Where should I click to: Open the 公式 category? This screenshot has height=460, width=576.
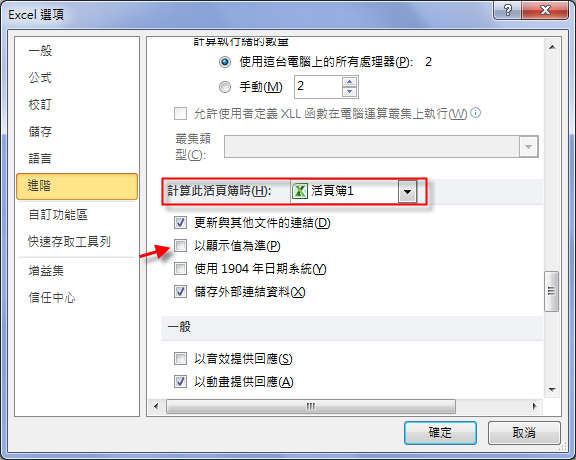coord(40,78)
